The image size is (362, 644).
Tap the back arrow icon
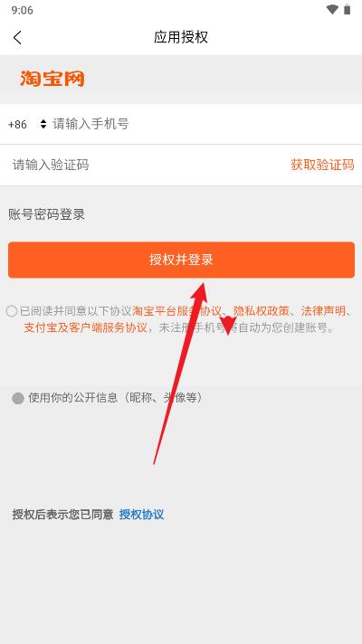(x=17, y=37)
